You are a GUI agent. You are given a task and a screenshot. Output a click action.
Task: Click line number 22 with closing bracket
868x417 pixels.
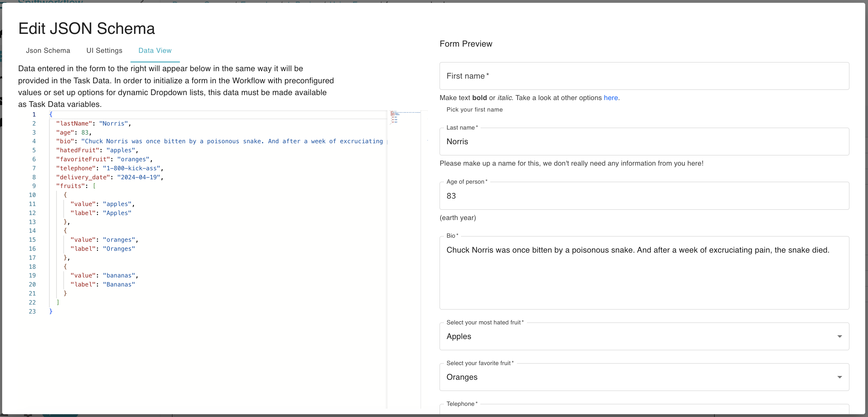[x=32, y=302]
